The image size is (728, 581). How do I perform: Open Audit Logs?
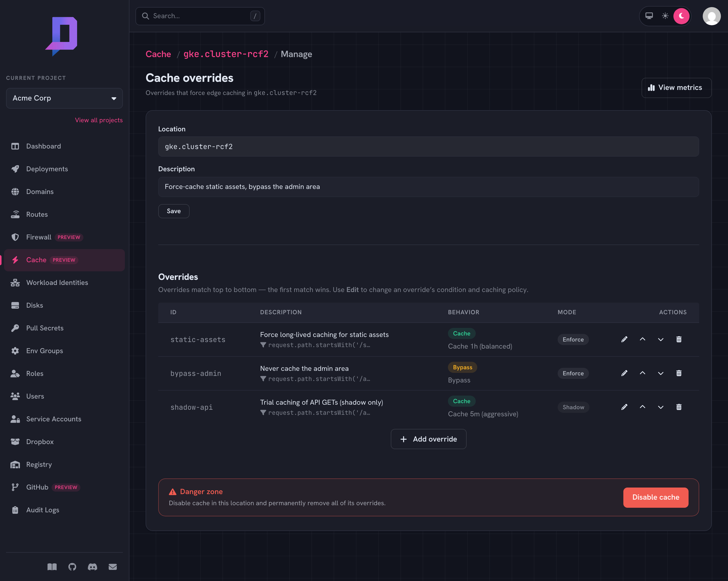(x=64, y=510)
